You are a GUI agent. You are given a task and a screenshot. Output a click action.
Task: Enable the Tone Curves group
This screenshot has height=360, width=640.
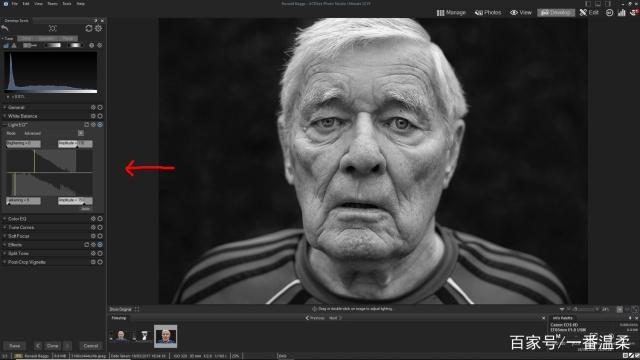100,227
